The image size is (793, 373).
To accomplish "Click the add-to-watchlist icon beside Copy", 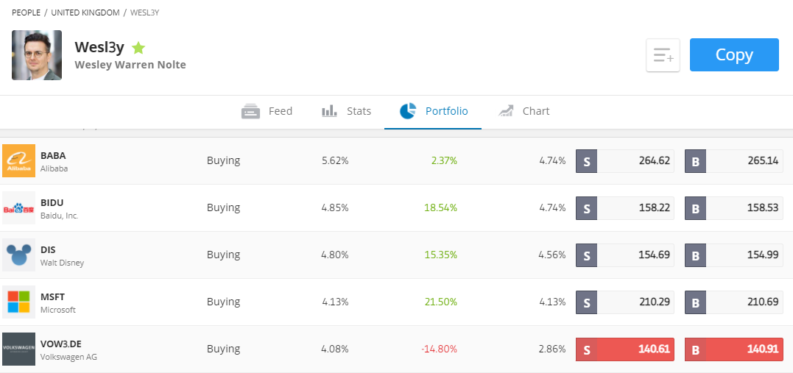I will (x=663, y=55).
